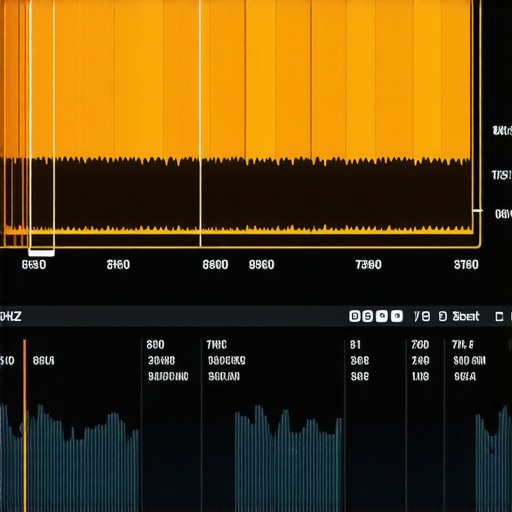Click the orange vertical marker in the lower spectrum

pos(24,426)
